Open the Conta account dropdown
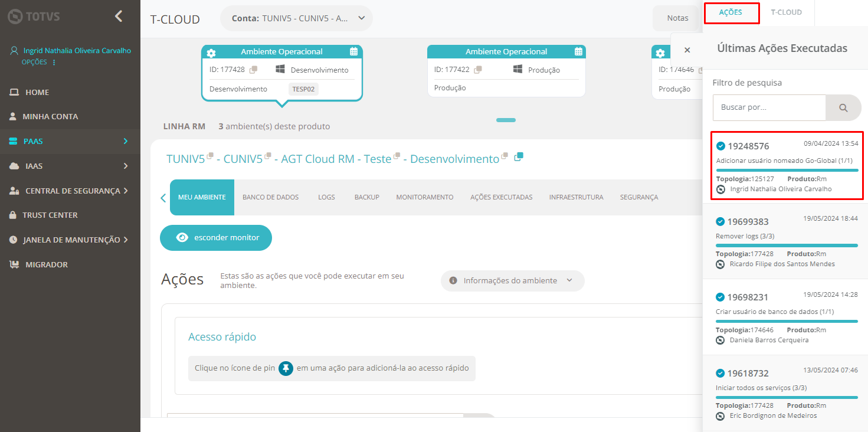The height and width of the screenshot is (432, 868). point(296,18)
